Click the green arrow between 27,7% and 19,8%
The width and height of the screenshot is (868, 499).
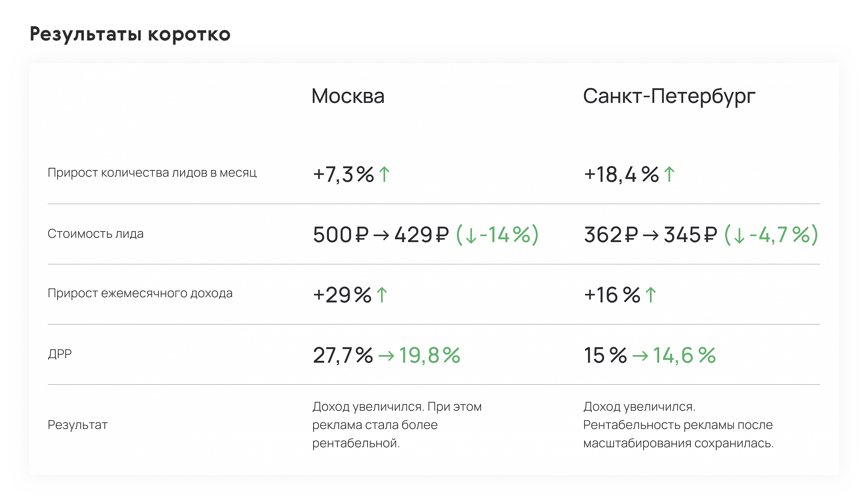click(x=386, y=356)
